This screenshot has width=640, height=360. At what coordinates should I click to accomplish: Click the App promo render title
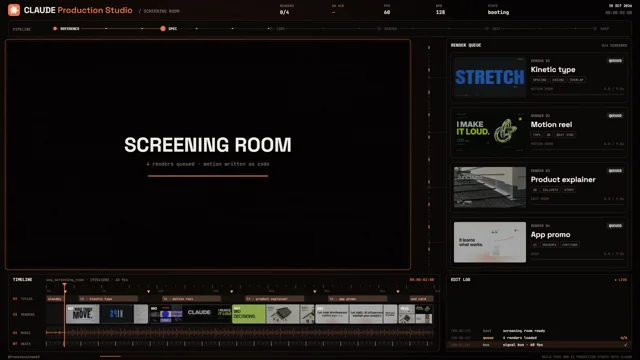click(x=550, y=235)
